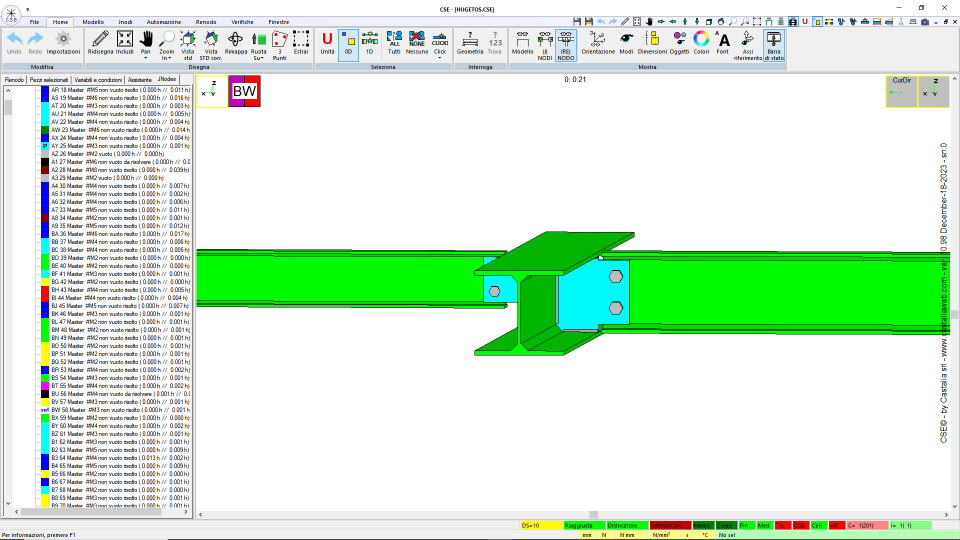Screen dimensions: 960x540
Task: Click the BW purple-red color swatch
Action: point(244,91)
